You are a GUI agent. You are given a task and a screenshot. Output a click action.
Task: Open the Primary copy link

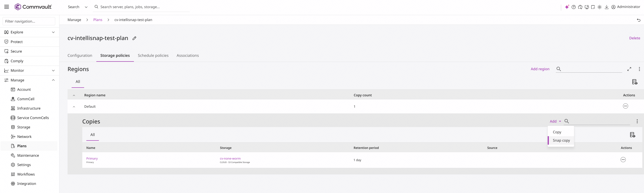[92, 158]
